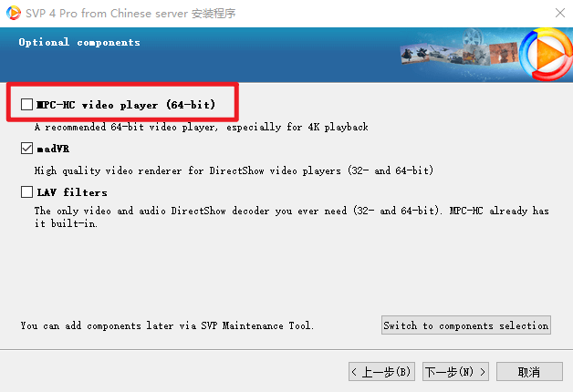Click the SVP Maintenance Tool note text

tap(167, 325)
